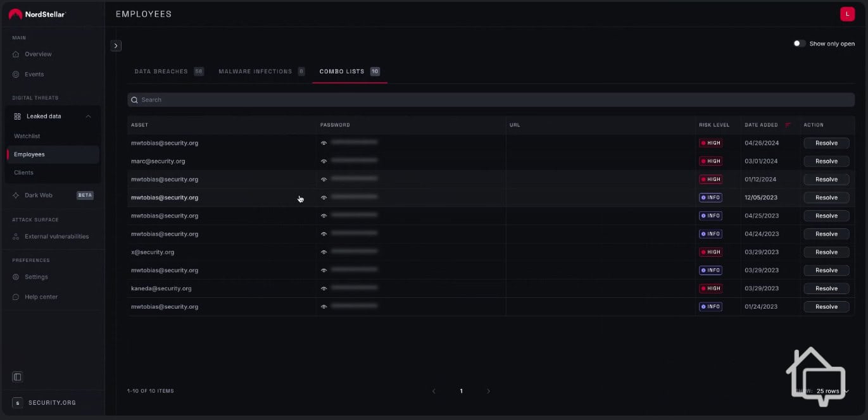Expand panel with arrow toggle button
868x420 pixels.
(116, 46)
